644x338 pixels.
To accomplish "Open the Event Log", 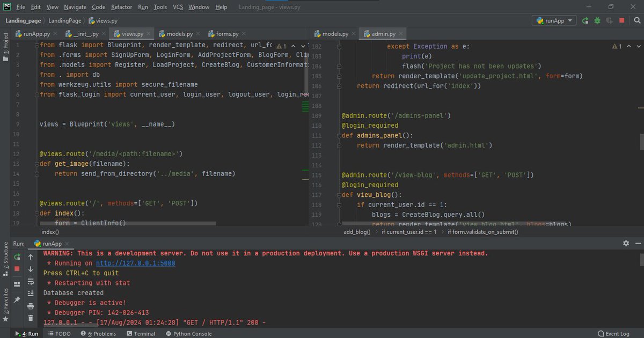I will [x=613, y=333].
